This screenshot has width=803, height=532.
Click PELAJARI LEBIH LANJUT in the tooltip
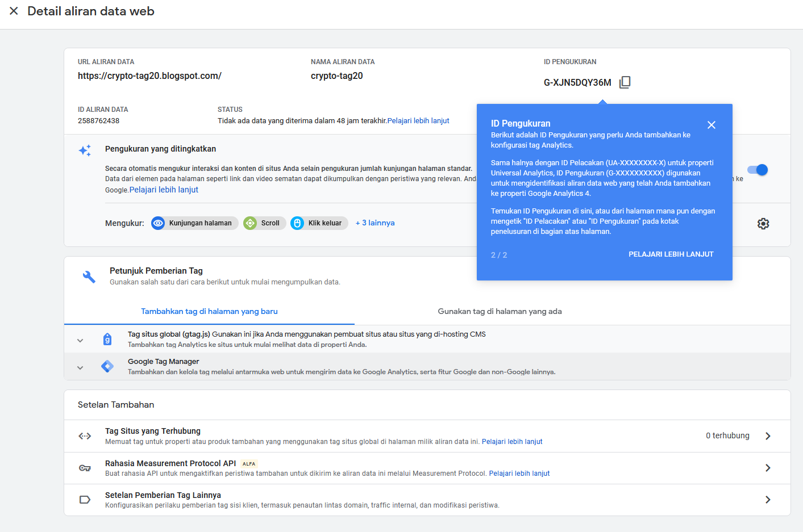pyautogui.click(x=671, y=254)
